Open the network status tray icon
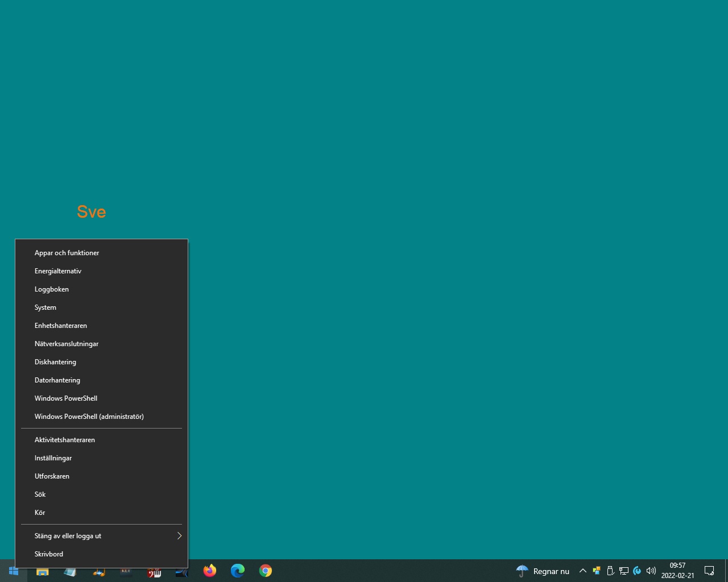This screenshot has height=582, width=728. 624,571
